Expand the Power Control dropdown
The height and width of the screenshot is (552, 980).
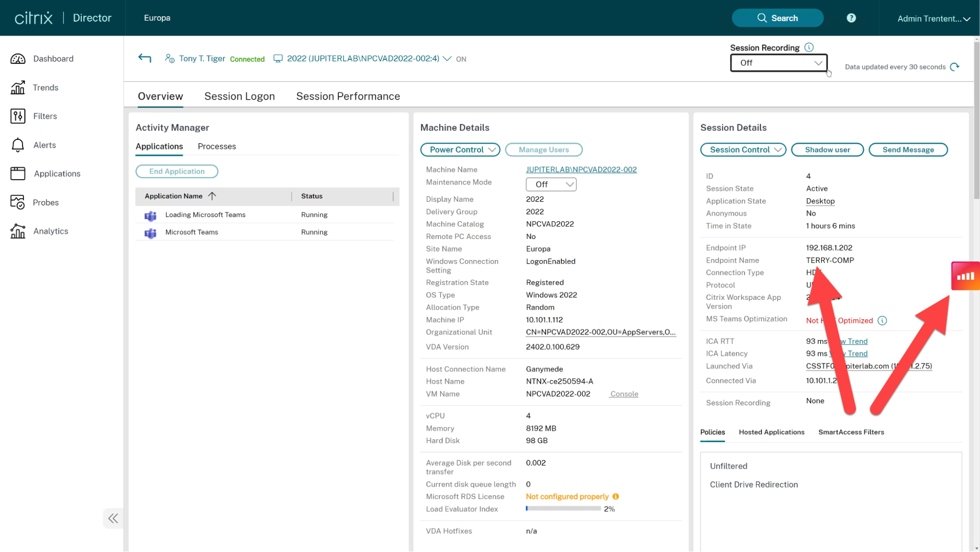pos(460,150)
